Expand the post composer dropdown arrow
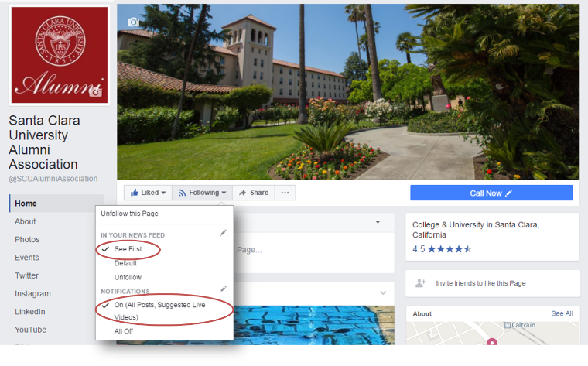 378,222
